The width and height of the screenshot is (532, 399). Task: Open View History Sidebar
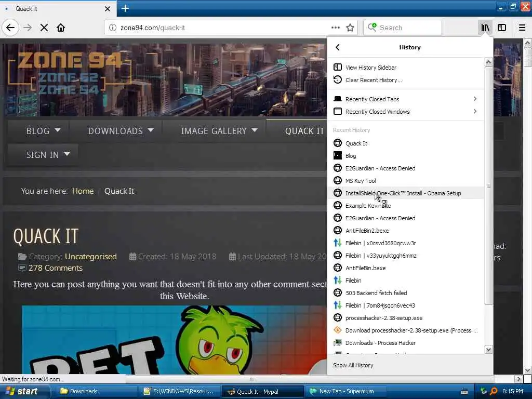coord(406,67)
